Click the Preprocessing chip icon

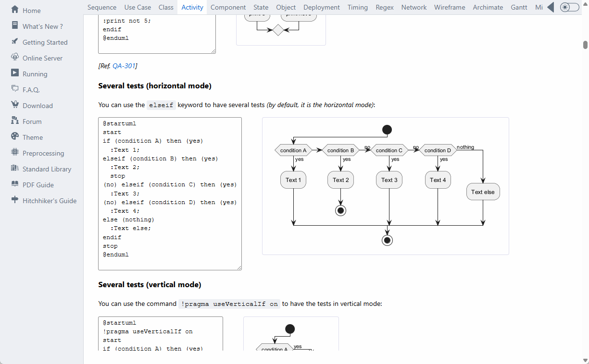(x=14, y=152)
